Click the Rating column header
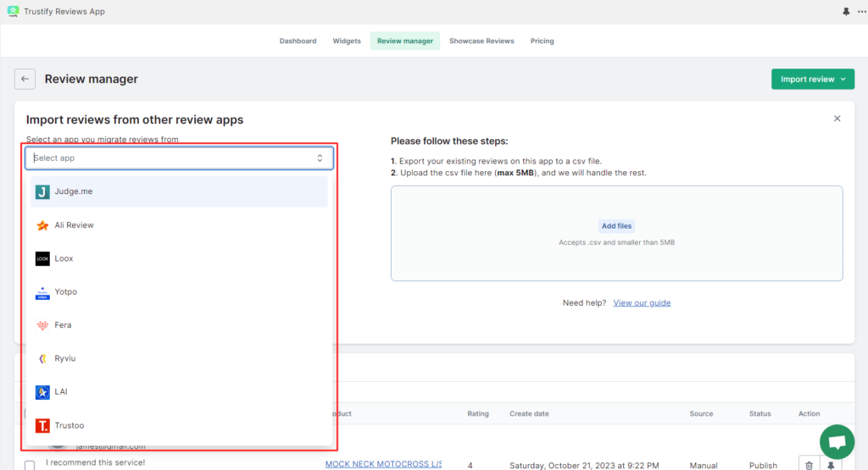The height and width of the screenshot is (470, 868). click(478, 413)
